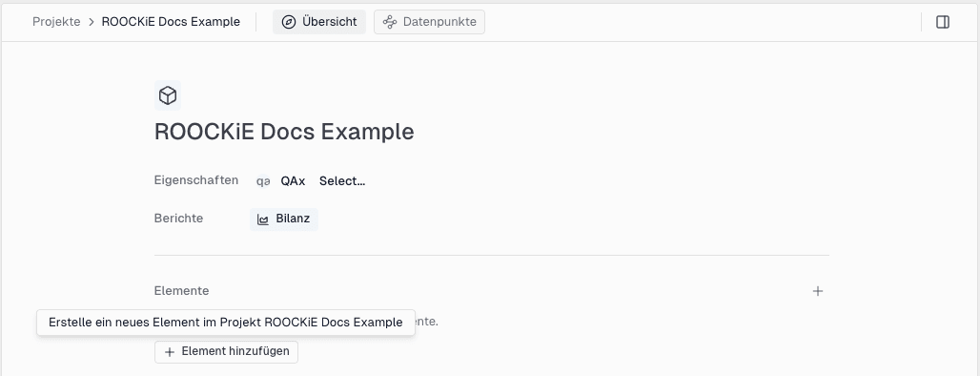
Task: Open the Select… properties dropdown
Action: click(x=342, y=181)
